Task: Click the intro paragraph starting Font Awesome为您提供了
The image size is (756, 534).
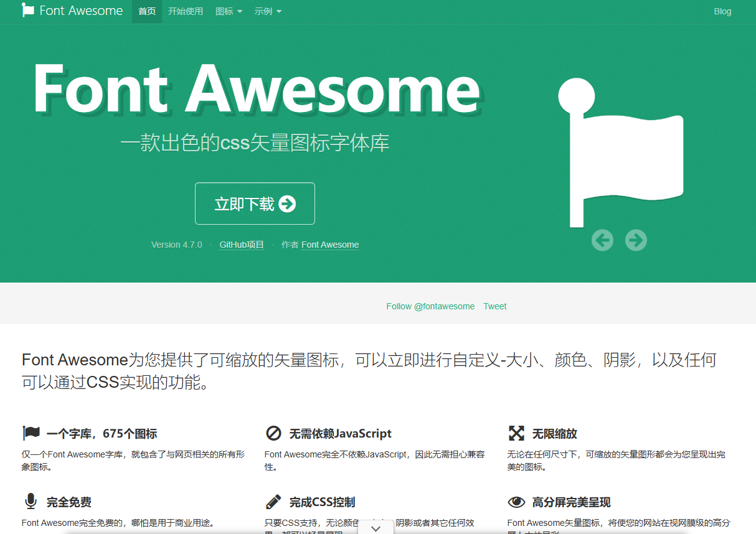Action: click(369, 371)
